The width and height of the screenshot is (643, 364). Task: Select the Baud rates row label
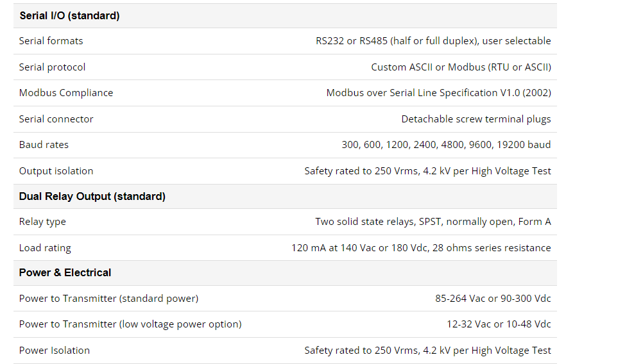[x=44, y=145]
